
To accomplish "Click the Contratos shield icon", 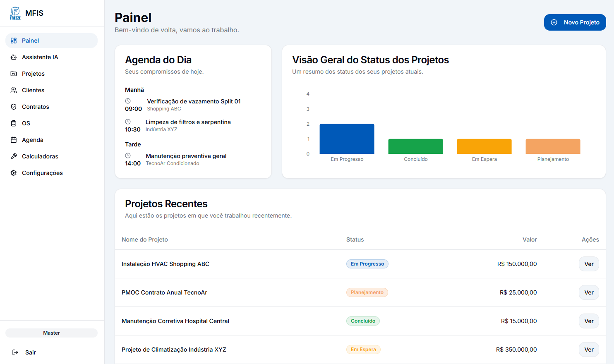I will pyautogui.click(x=14, y=107).
